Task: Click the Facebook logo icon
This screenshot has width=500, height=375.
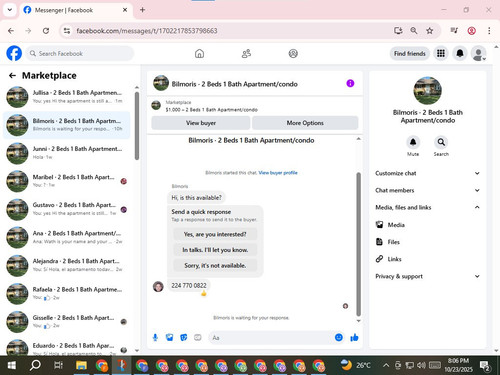Action: (x=14, y=53)
